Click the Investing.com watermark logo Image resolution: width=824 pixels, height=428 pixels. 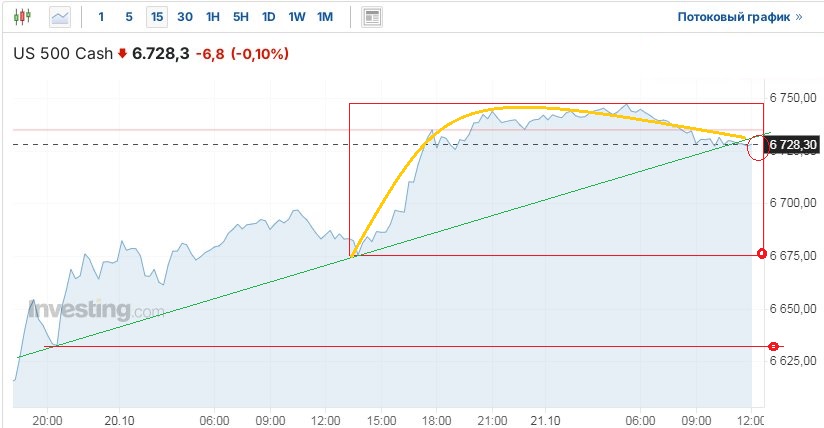(97, 310)
